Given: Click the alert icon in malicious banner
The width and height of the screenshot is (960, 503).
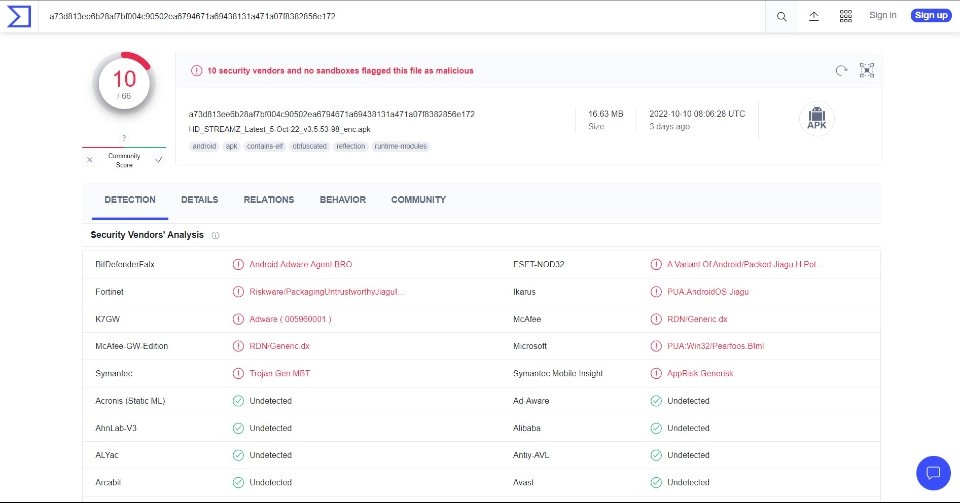Looking at the screenshot, I should [x=197, y=70].
